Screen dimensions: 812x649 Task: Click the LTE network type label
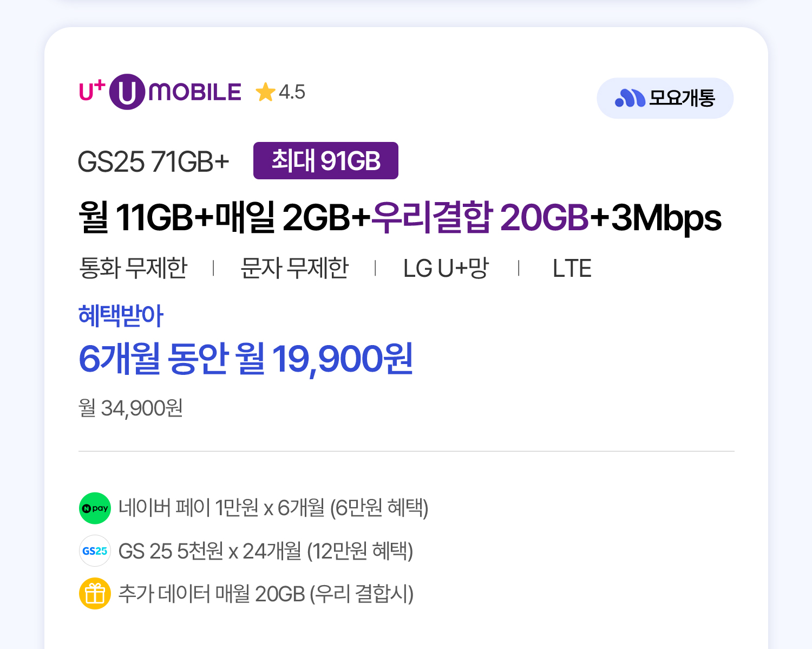tap(572, 268)
